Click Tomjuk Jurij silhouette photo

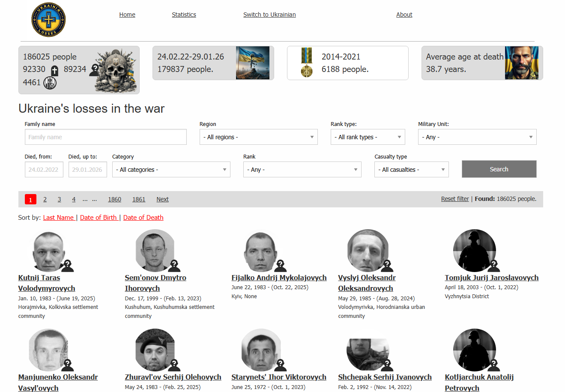475,251
